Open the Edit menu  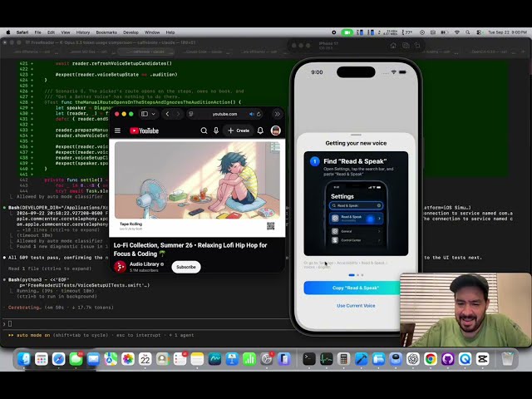pyautogui.click(x=51, y=32)
